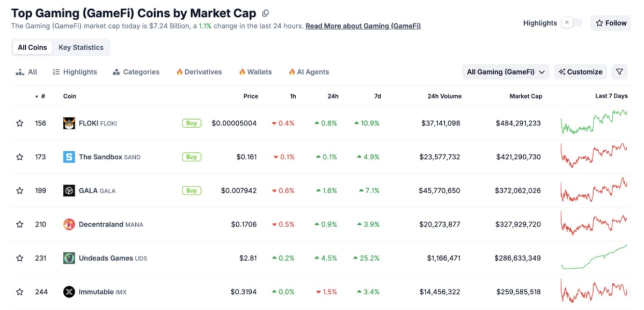Click the FLOKI coin logo icon
This screenshot has height=310, width=644.
click(x=68, y=123)
